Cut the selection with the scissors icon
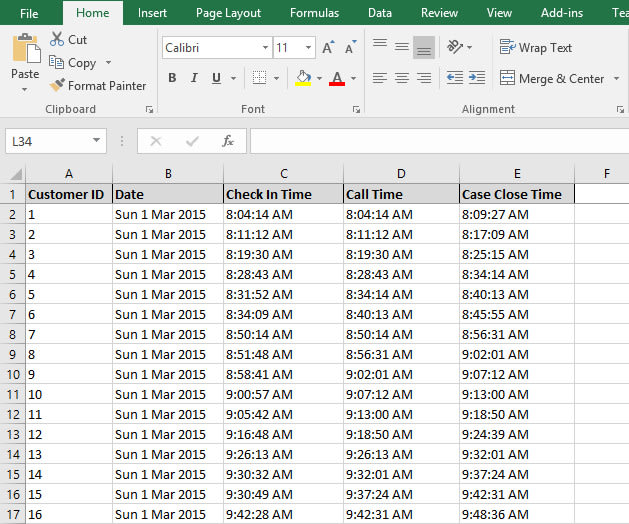This screenshot has width=629, height=524. tap(57, 39)
